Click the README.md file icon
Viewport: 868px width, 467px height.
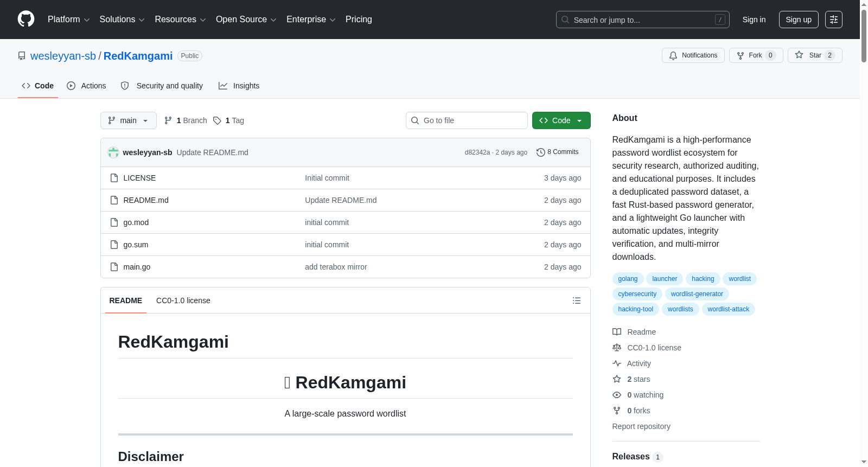(114, 200)
